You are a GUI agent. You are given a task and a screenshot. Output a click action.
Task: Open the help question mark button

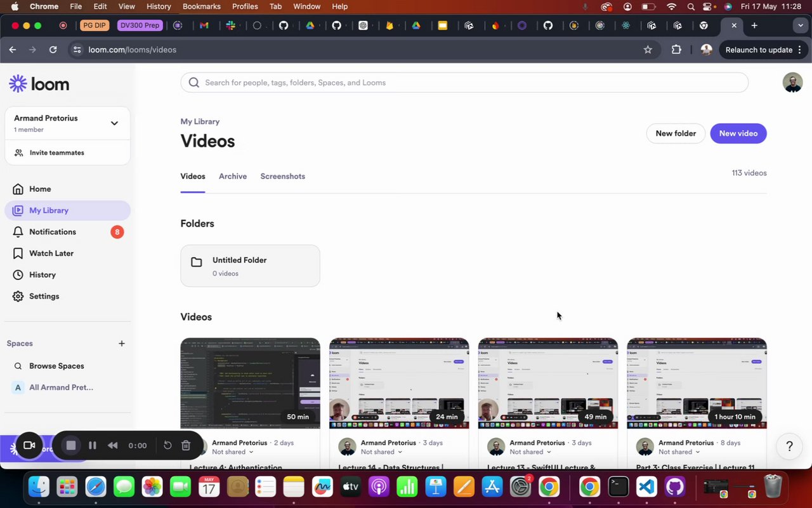789,446
